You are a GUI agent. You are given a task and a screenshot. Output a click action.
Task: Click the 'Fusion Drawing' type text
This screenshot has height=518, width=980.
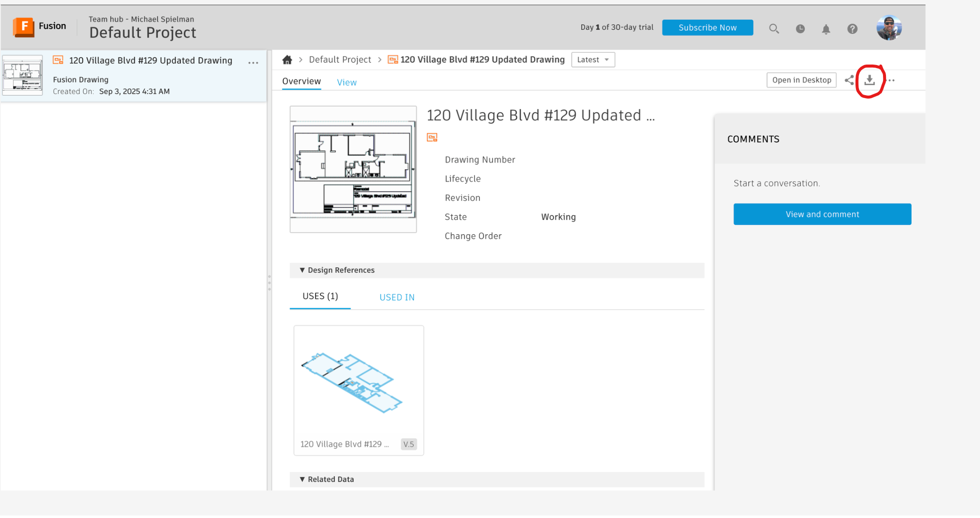pyautogui.click(x=80, y=80)
